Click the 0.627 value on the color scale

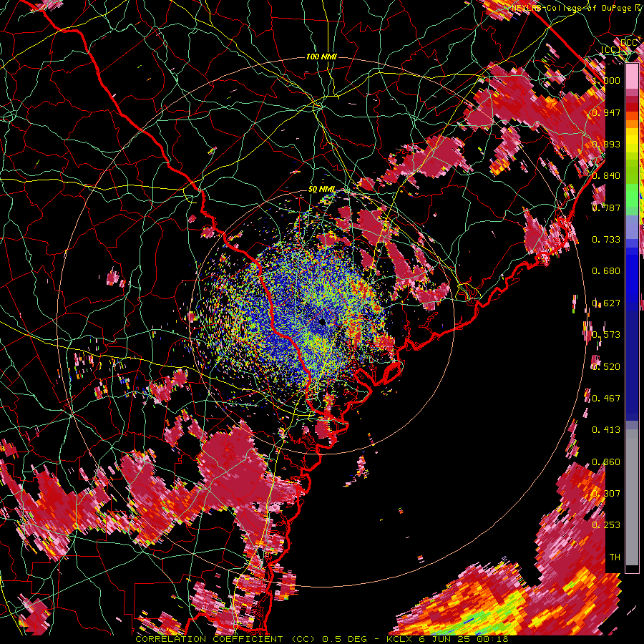[606, 303]
